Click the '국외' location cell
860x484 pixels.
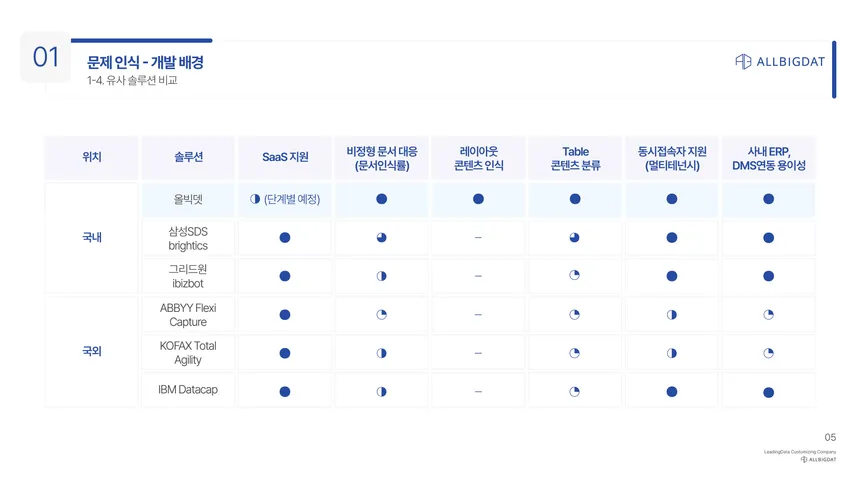coord(92,351)
